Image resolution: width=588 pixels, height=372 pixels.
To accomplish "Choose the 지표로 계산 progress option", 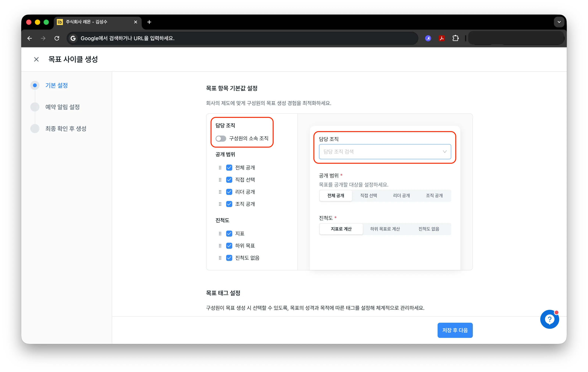I will [341, 229].
